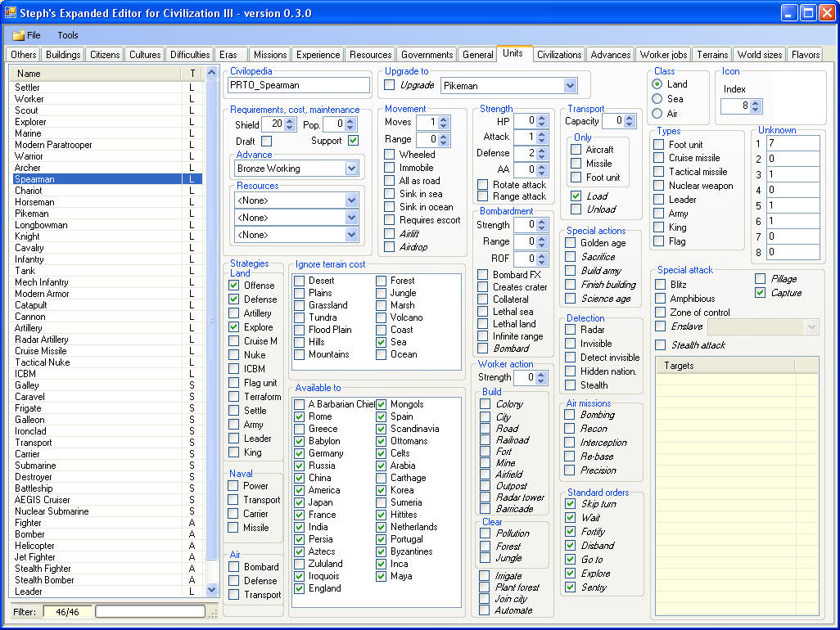Enable the Blitz special attack
Screen dimensions: 840x630
pyautogui.click(x=661, y=284)
